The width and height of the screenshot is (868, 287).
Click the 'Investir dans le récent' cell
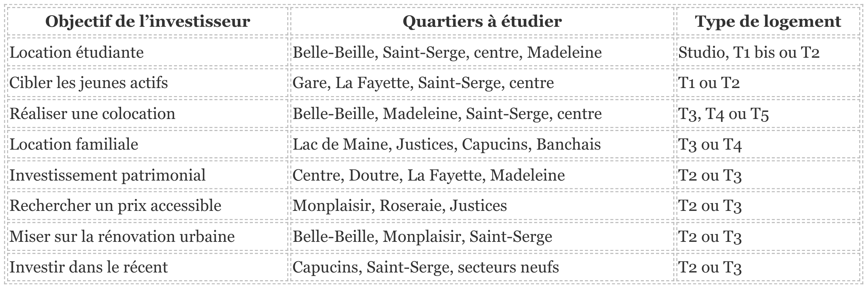point(148,267)
